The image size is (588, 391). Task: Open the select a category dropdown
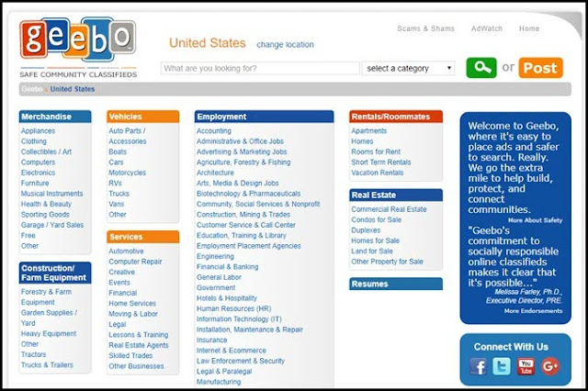click(x=408, y=69)
